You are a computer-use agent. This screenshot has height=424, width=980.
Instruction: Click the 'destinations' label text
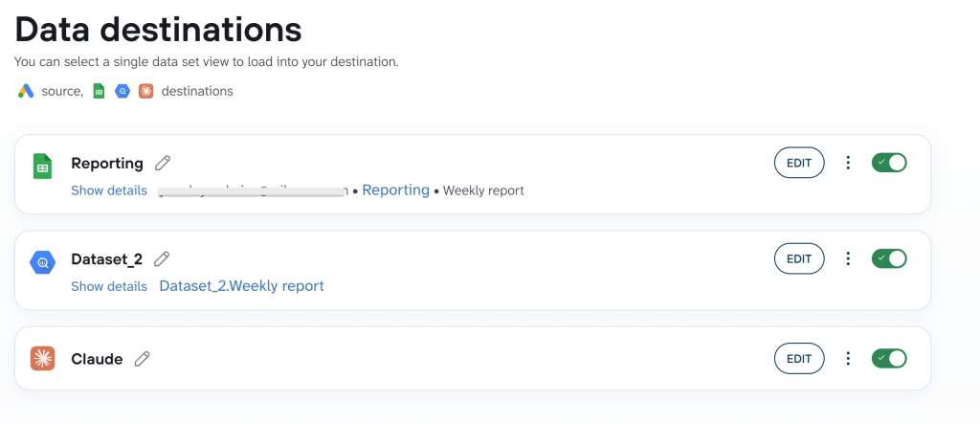[x=197, y=91]
